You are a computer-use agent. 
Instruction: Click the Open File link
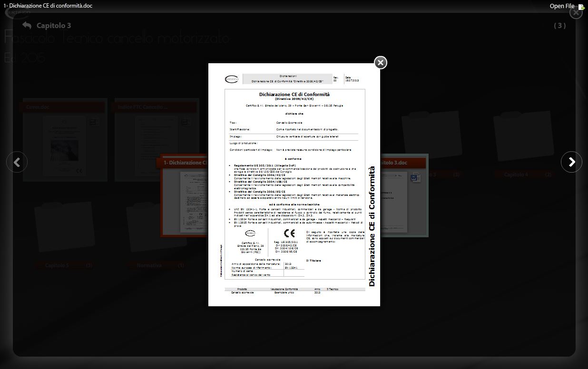coord(562,6)
